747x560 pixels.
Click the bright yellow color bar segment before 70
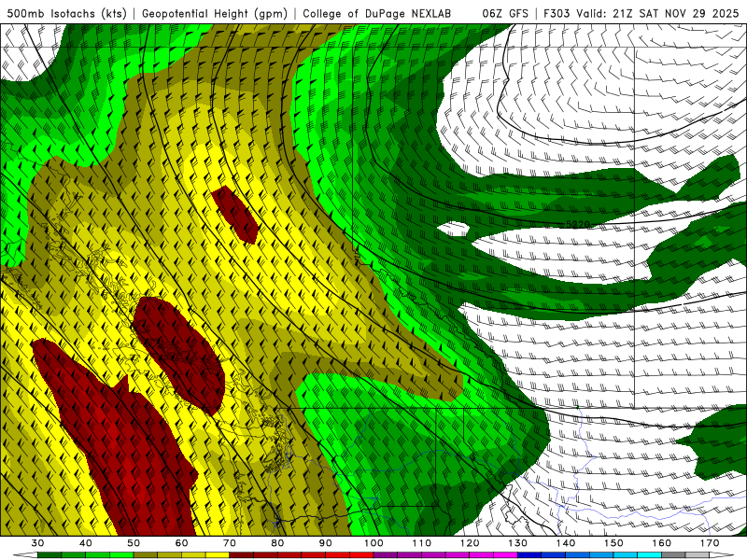[218, 555]
